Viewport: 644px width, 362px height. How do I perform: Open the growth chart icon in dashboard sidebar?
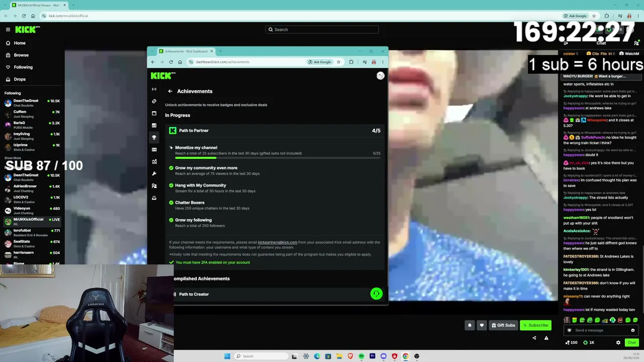coord(154,161)
